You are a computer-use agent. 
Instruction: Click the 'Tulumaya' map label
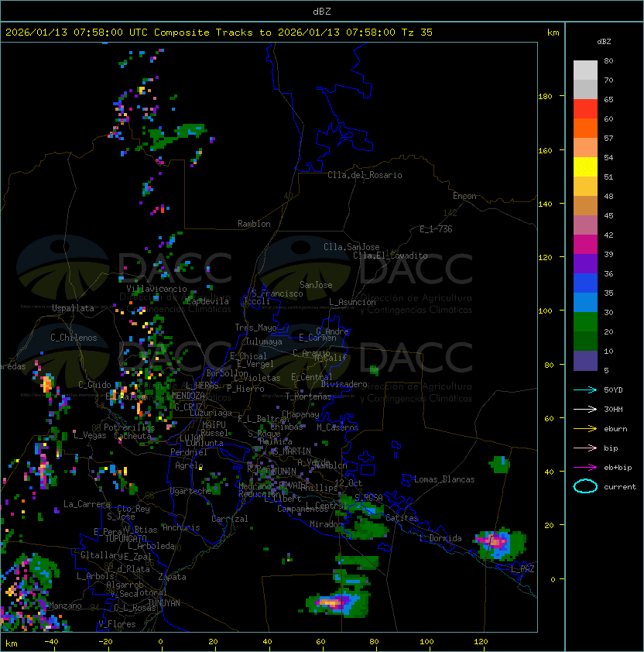click(x=264, y=341)
